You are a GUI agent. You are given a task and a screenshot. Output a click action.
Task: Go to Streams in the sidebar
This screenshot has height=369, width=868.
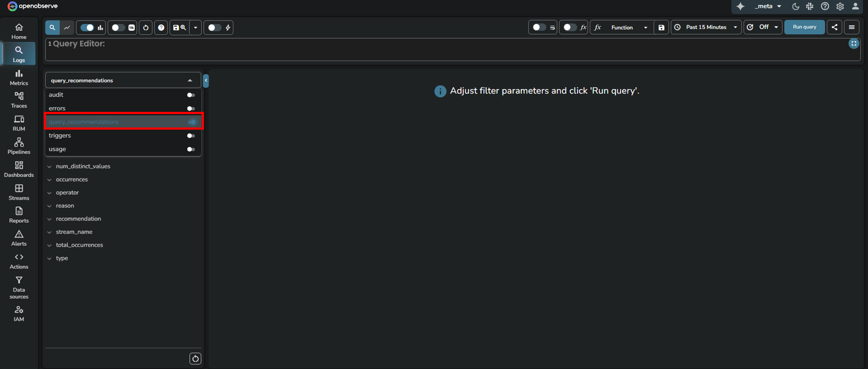click(19, 192)
